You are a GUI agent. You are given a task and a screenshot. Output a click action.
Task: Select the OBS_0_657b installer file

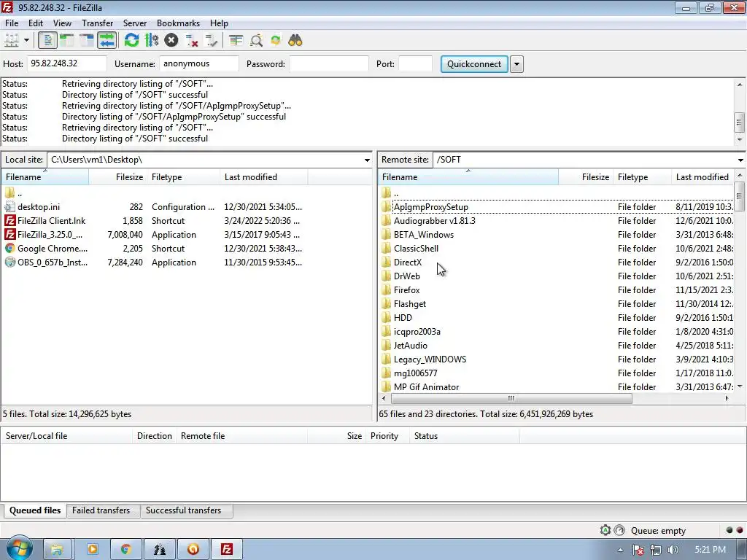[x=53, y=262]
